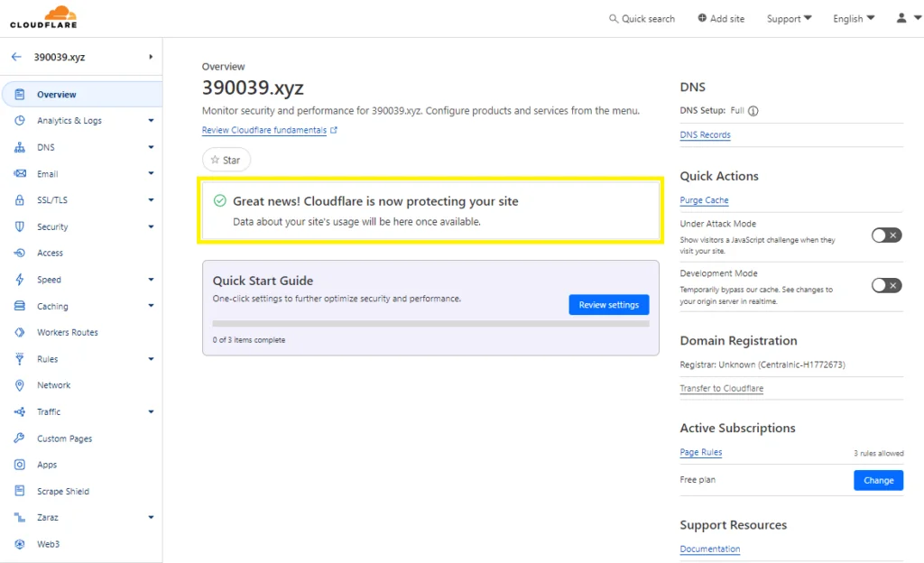Open the Documentation link
This screenshot has height=563, width=924.
[x=709, y=549]
